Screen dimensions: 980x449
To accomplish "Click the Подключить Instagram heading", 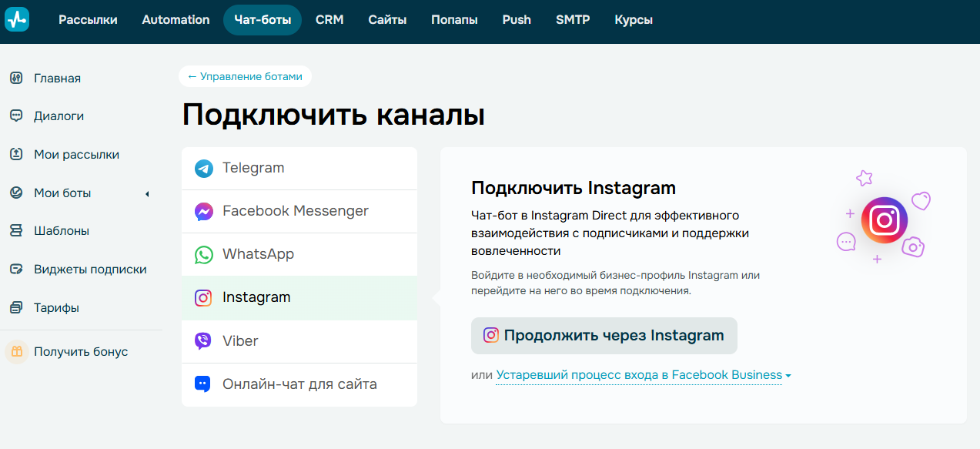I will [x=574, y=188].
